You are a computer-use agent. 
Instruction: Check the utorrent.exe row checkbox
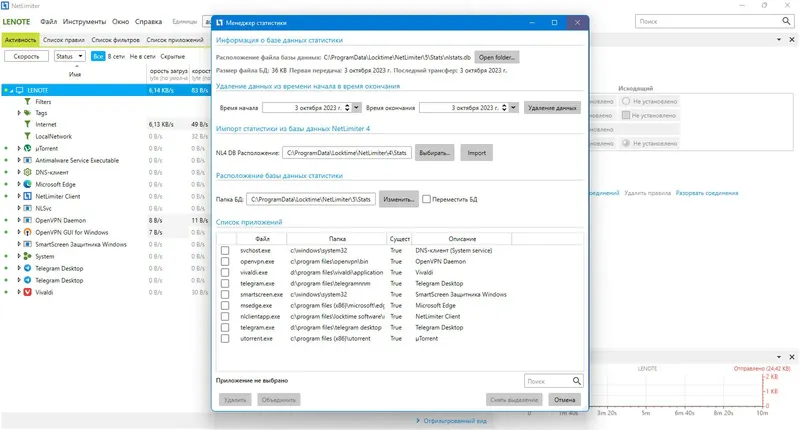(225, 338)
